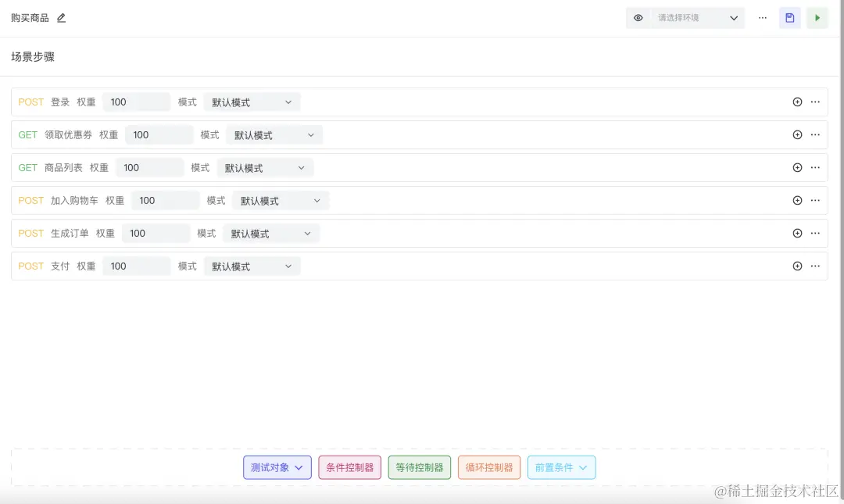The width and height of the screenshot is (844, 504).
Task: Open the ellipsis menu on 商品列表 step
Action: [815, 167]
